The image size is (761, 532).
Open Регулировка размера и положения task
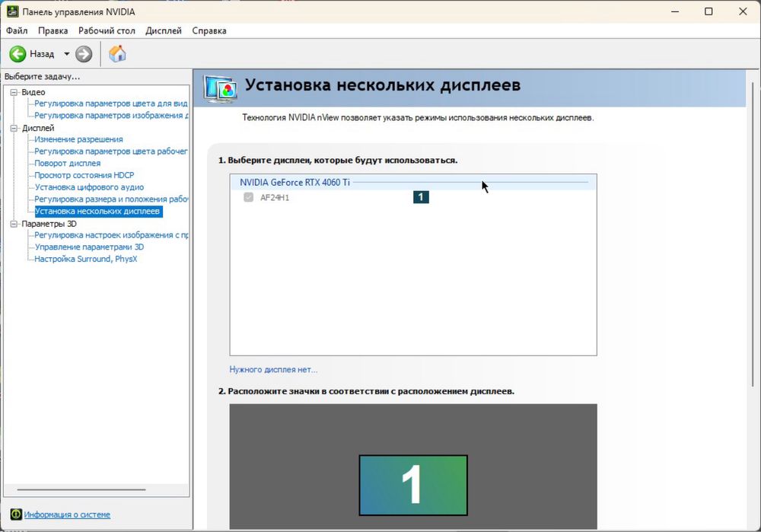[111, 199]
